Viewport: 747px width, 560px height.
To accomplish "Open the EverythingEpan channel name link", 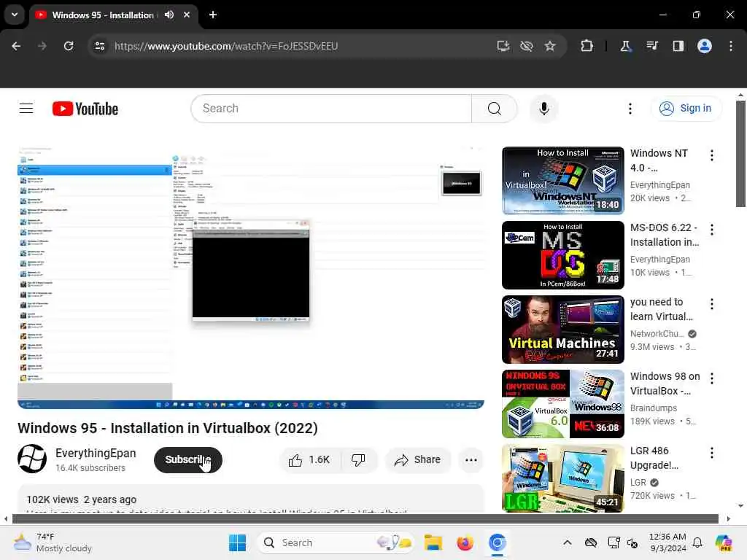I will 96,454.
